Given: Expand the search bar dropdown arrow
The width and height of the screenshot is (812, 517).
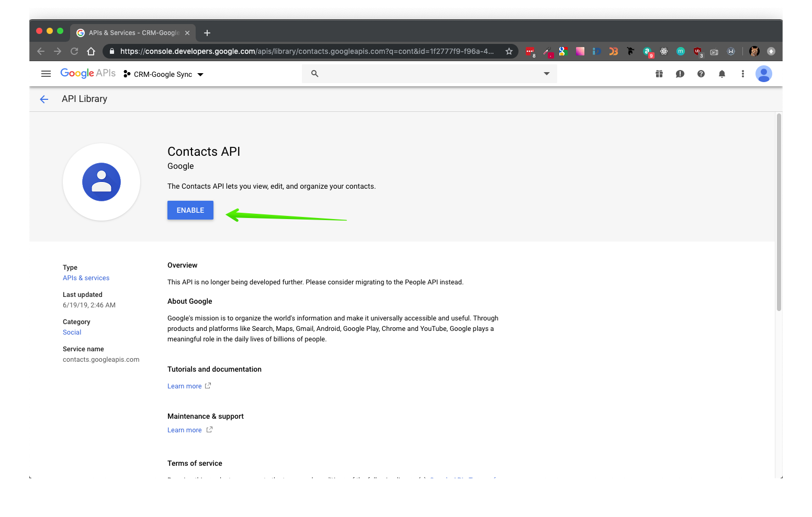Looking at the screenshot, I should click(547, 74).
